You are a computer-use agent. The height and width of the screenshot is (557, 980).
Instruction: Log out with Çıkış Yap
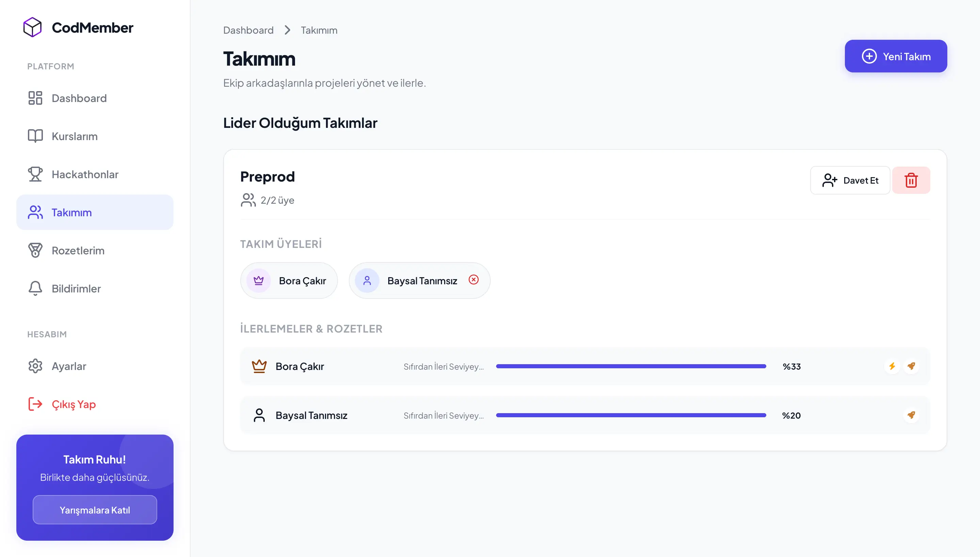pyautogui.click(x=73, y=404)
